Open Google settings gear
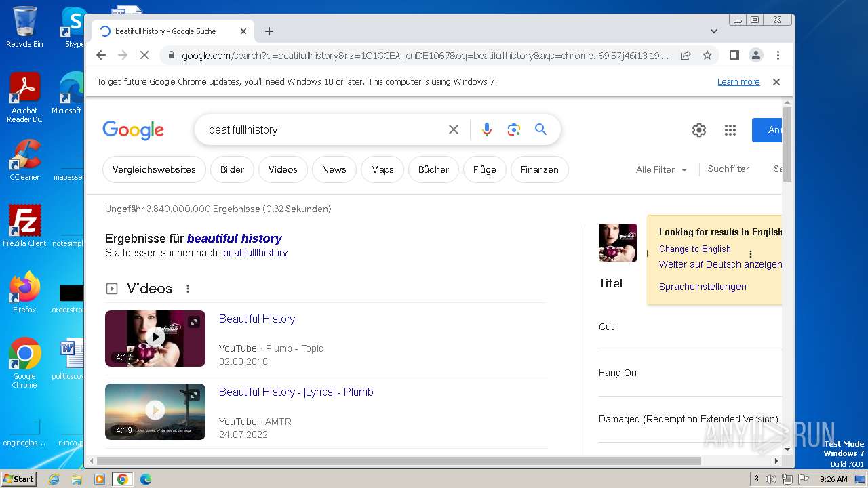The image size is (868, 488). 699,130
